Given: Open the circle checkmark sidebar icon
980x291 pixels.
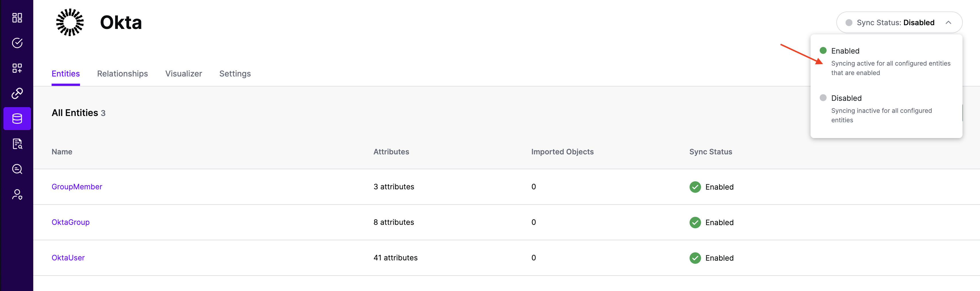Looking at the screenshot, I should click(17, 43).
